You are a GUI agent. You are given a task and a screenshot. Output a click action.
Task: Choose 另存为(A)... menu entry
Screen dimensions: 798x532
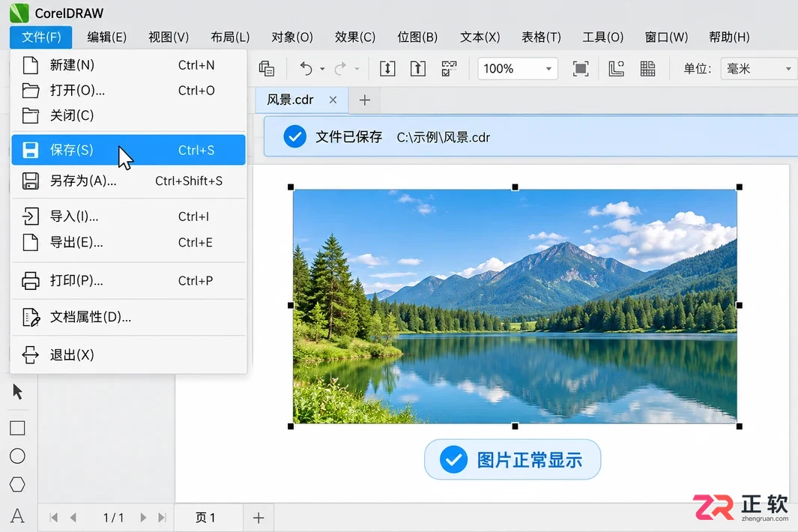(128, 181)
